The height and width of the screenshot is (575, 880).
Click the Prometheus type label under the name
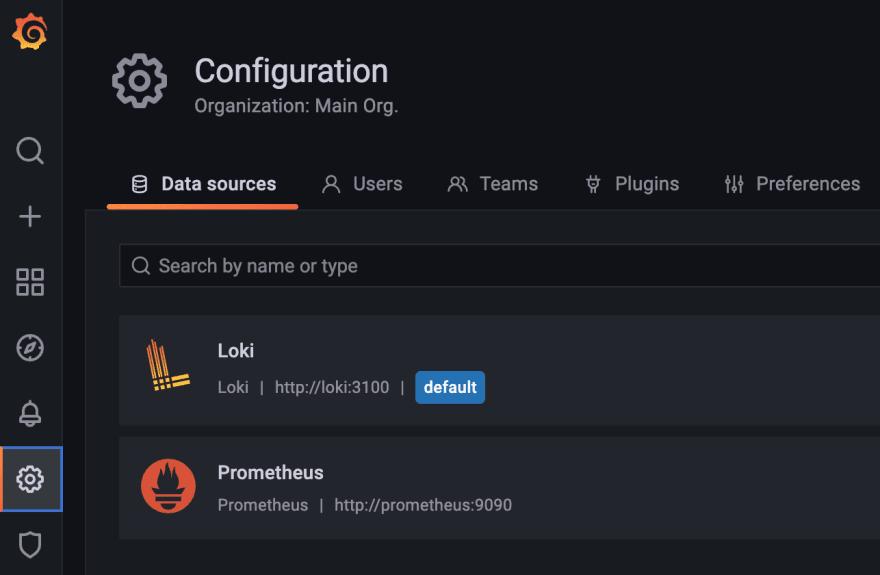tap(263, 505)
